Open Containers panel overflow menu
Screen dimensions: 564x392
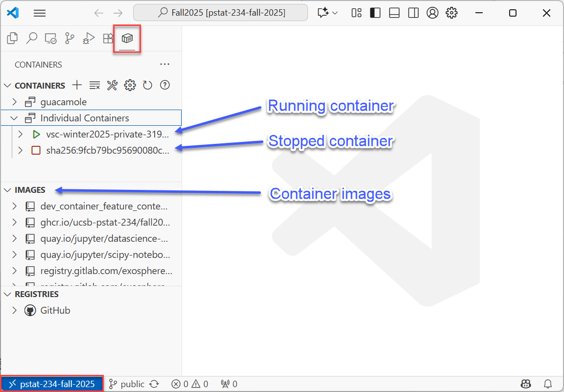(x=164, y=64)
